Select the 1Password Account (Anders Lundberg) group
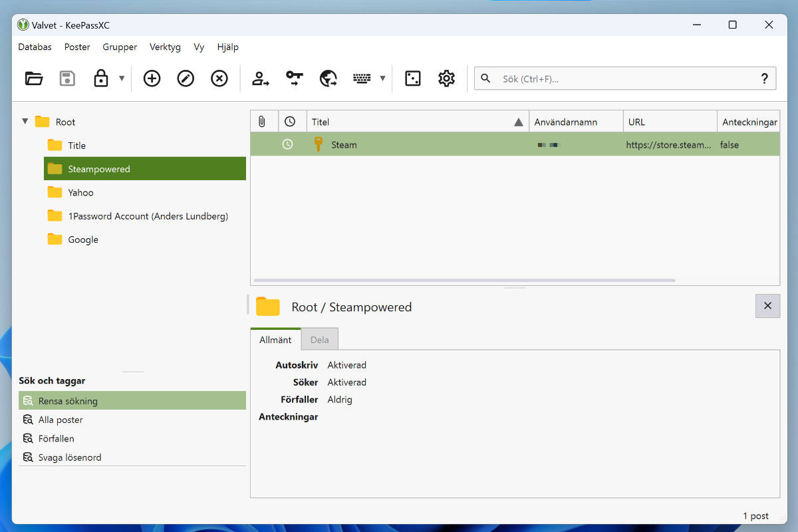 click(148, 216)
